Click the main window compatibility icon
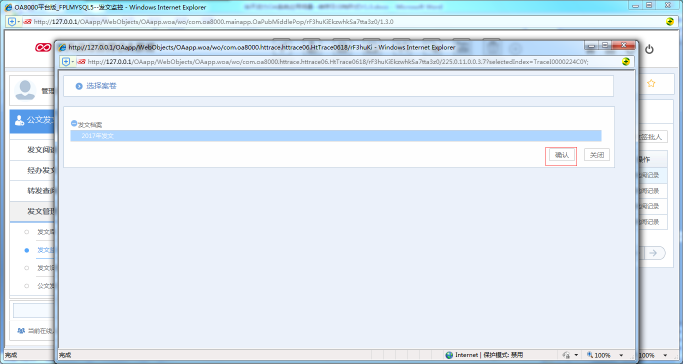The image size is (683, 364). coord(670,21)
